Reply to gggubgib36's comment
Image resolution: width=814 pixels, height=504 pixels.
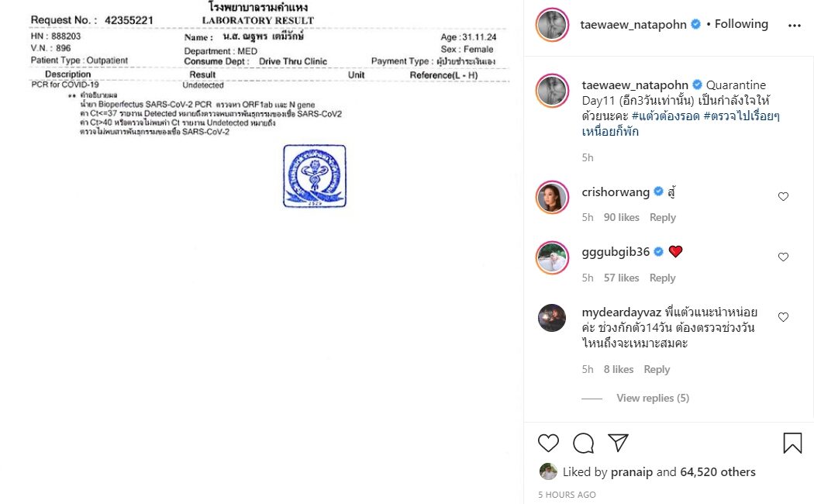pos(662,278)
